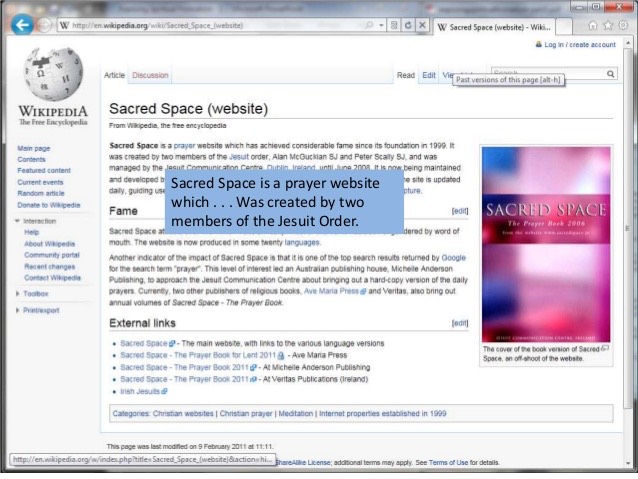
Task: Open browser tools gear icon
Action: 623,25
